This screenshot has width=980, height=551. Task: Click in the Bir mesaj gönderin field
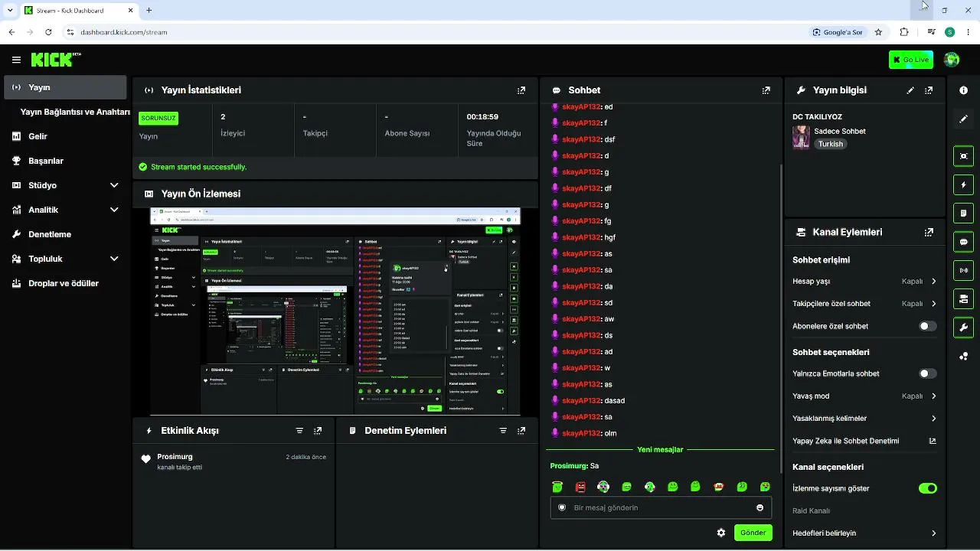661,507
